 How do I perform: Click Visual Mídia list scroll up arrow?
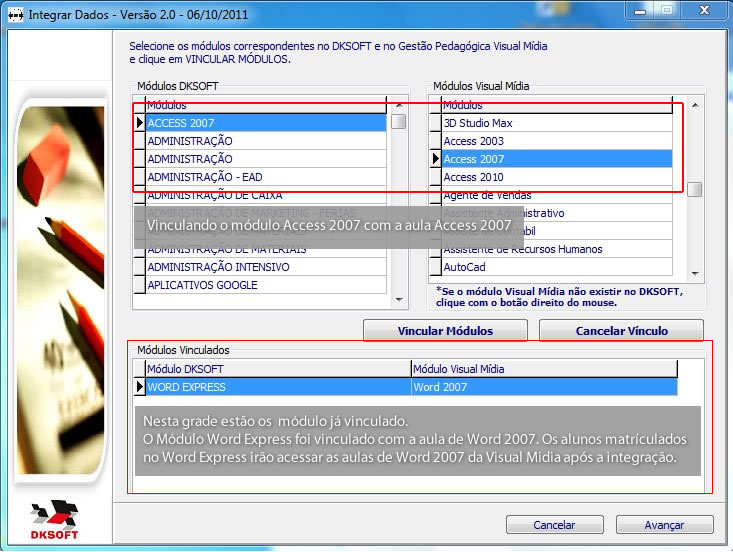click(695, 106)
